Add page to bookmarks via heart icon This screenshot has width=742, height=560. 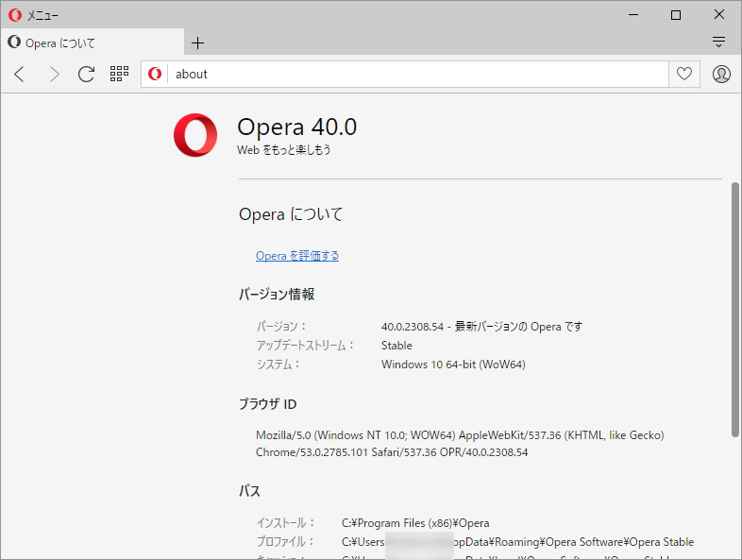(683, 74)
